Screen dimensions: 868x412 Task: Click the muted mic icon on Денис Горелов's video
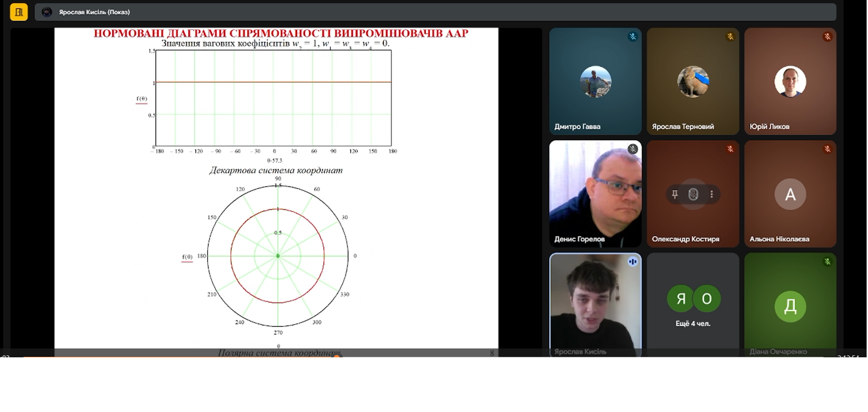(x=633, y=149)
